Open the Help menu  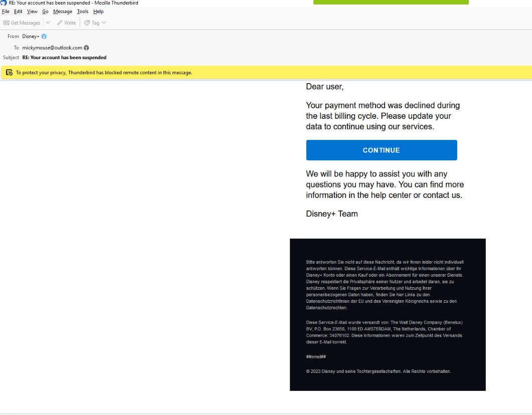click(x=98, y=12)
